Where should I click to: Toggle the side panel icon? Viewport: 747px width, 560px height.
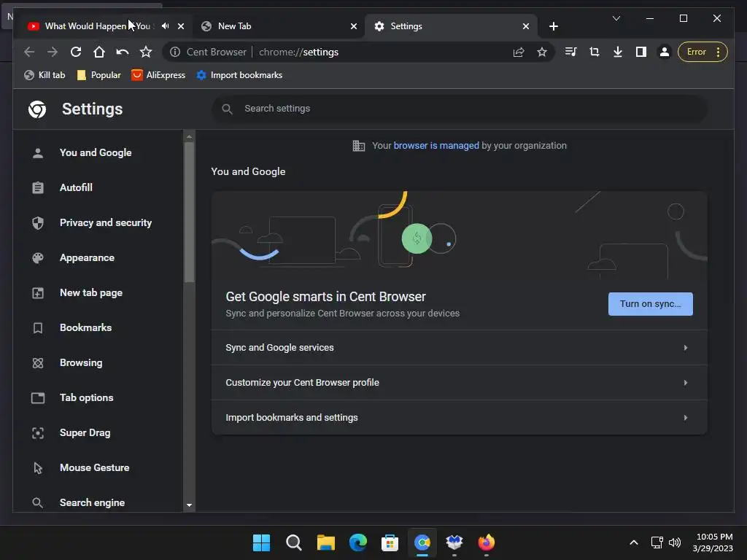coord(641,52)
